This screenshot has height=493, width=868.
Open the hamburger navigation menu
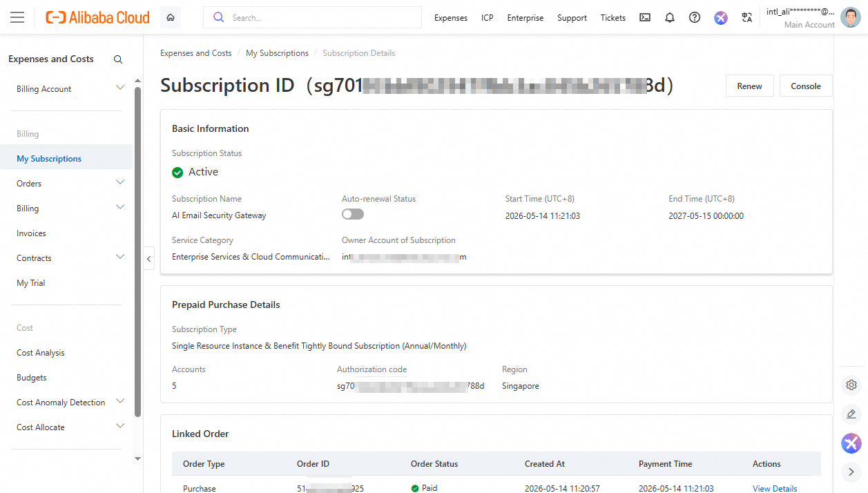tap(17, 17)
